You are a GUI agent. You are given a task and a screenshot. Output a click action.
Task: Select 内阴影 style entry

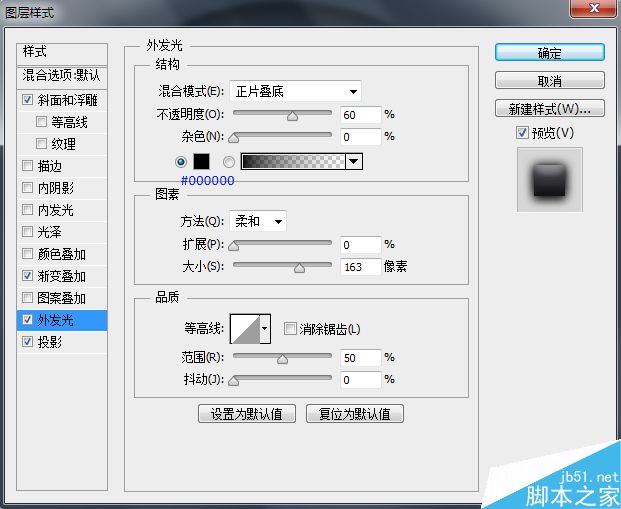point(62,188)
